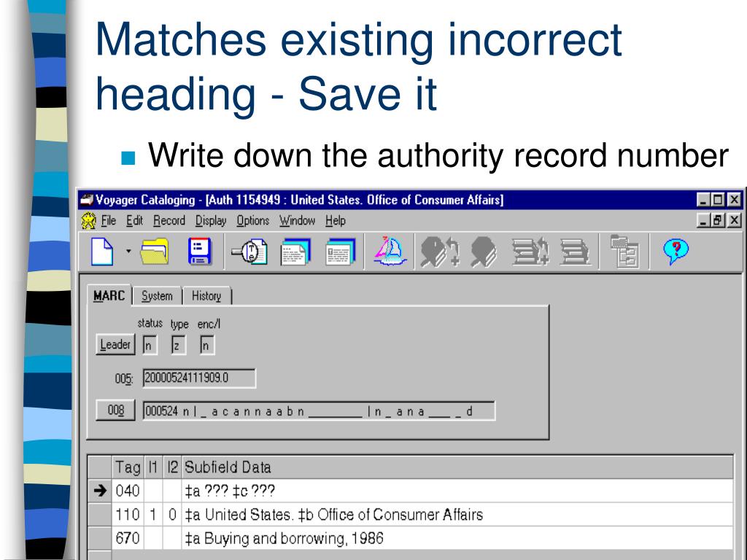Open the Options menu

tap(253, 220)
